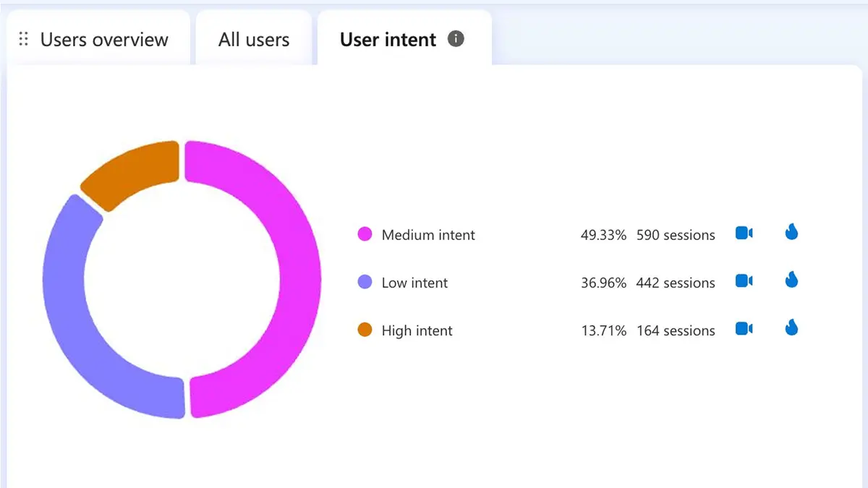The image size is (868, 488).
Task: Click the 49.33% value
Action: (x=603, y=235)
